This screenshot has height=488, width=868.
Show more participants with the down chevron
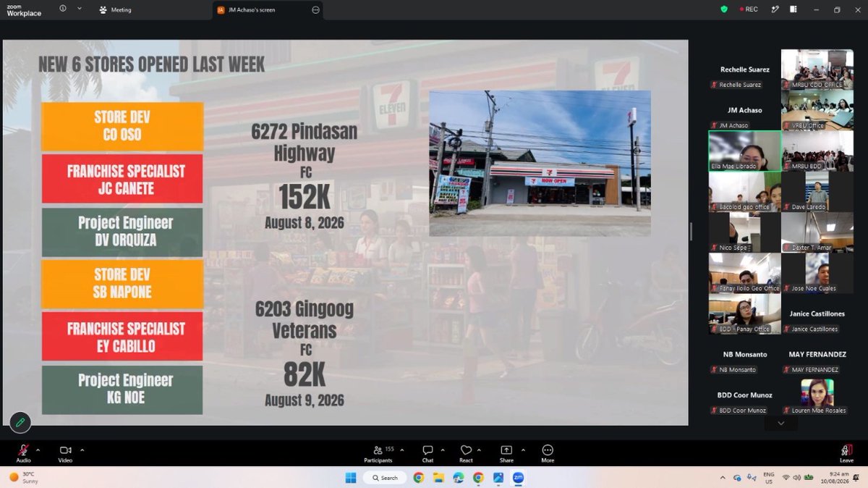(780, 423)
